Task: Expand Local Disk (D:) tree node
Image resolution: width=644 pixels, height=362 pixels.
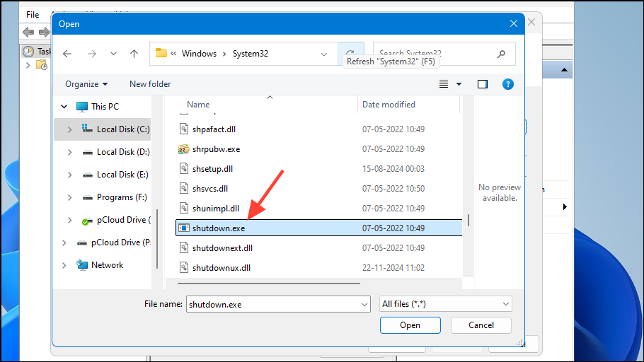Action: [69, 152]
